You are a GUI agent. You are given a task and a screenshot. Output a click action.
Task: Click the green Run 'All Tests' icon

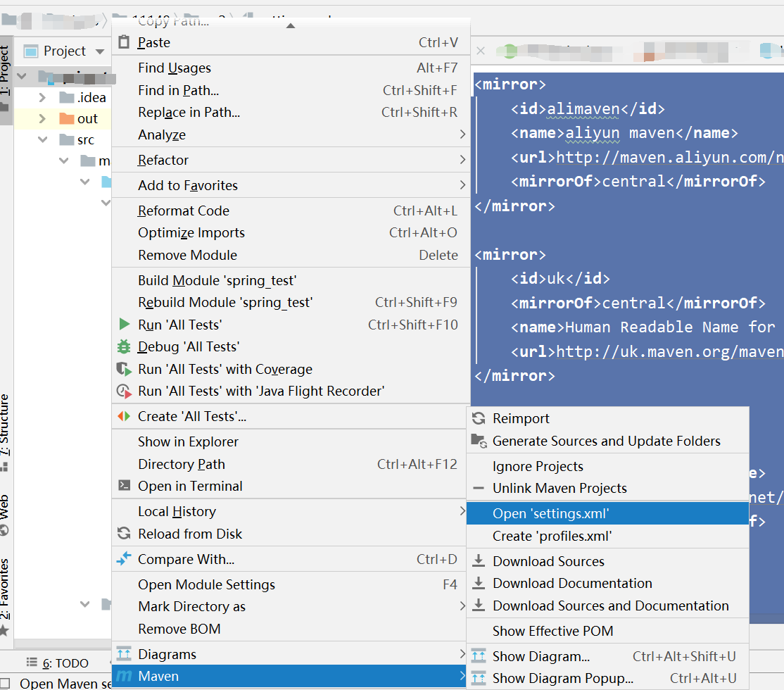(x=124, y=325)
